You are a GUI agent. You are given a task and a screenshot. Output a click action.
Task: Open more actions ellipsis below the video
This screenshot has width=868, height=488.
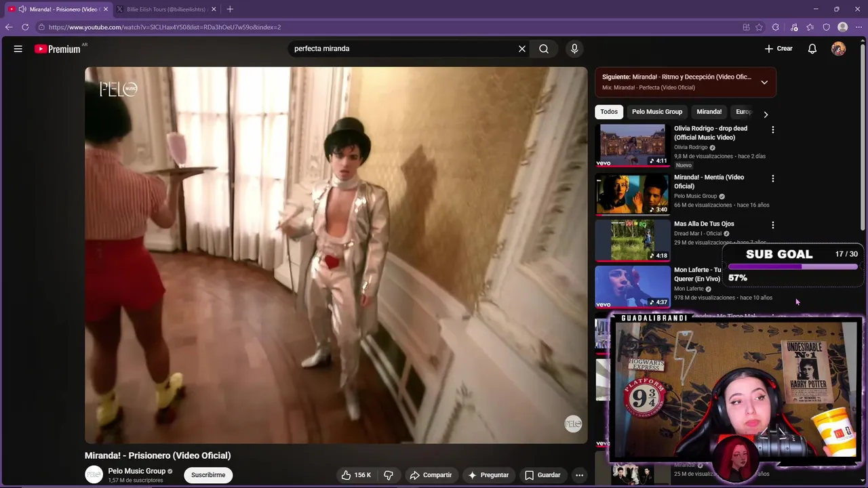coord(579,475)
